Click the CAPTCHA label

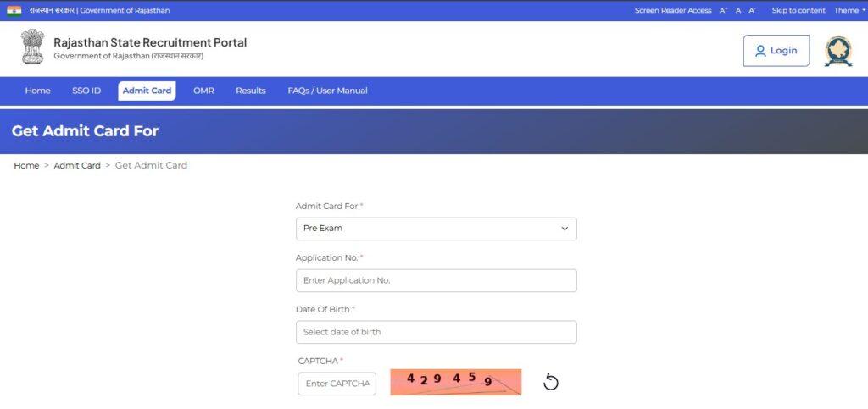pyautogui.click(x=319, y=361)
